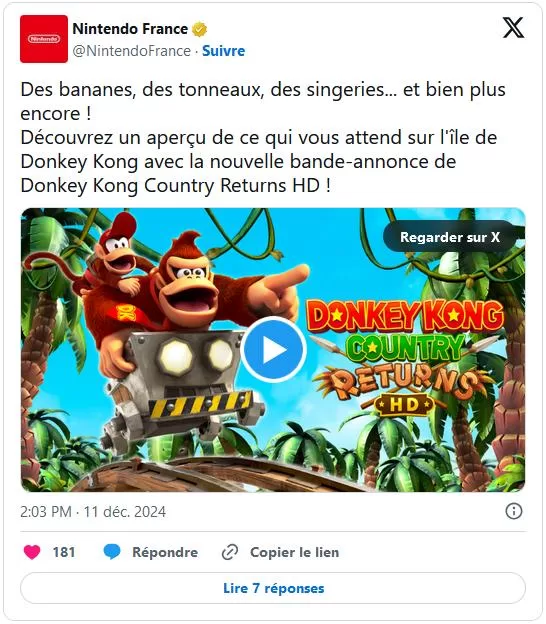
Task: Click the blue reply bubble icon
Action: [x=112, y=552]
